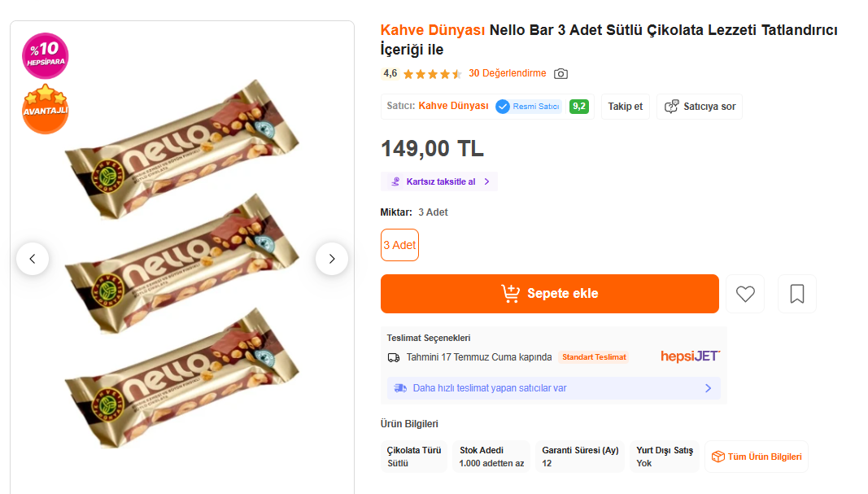Ask the seller via Satıcıya sor
This screenshot has height=494, width=868.
[700, 107]
